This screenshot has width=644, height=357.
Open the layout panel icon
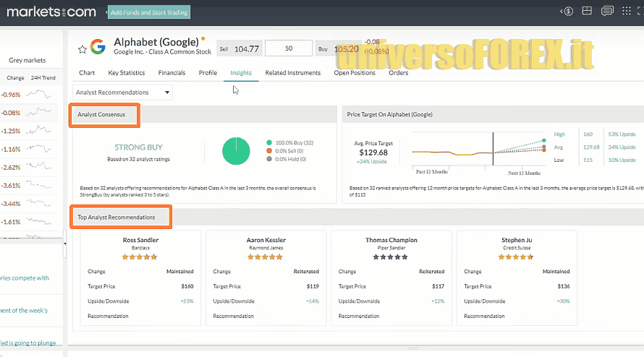point(587,11)
